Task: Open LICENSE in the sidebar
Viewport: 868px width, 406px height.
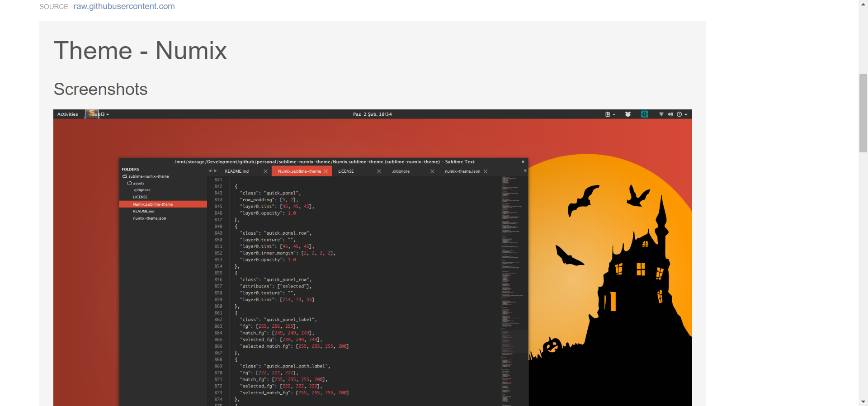Action: click(140, 197)
